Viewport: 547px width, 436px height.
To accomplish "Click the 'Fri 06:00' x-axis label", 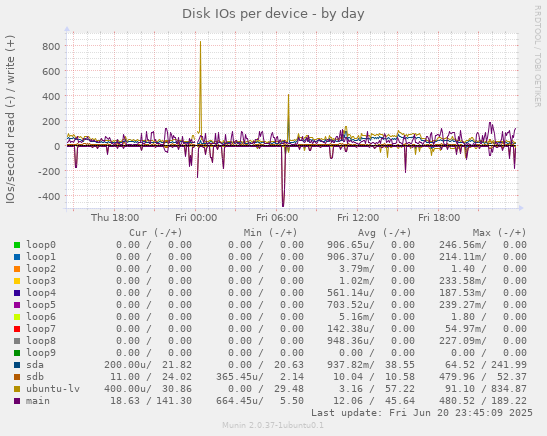I will 277,218.
